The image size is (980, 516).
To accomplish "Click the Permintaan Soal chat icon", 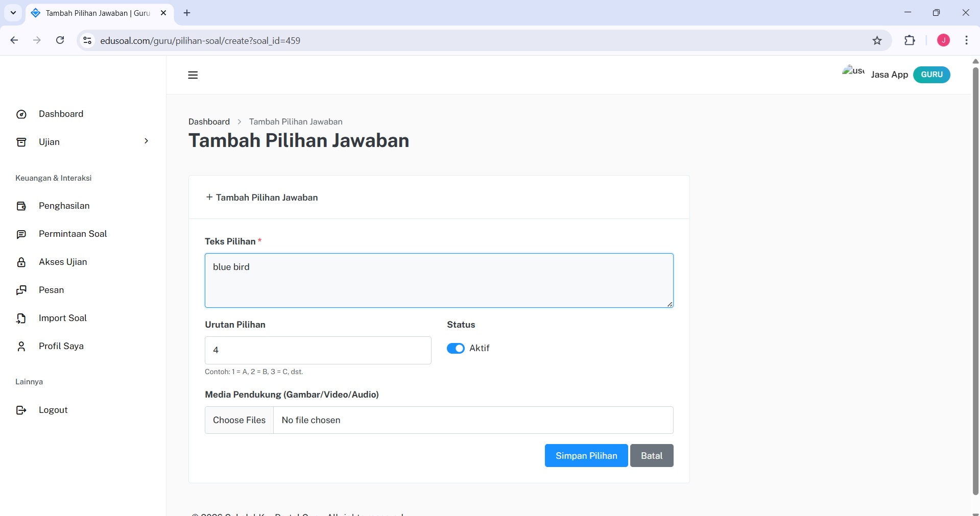I will point(21,234).
